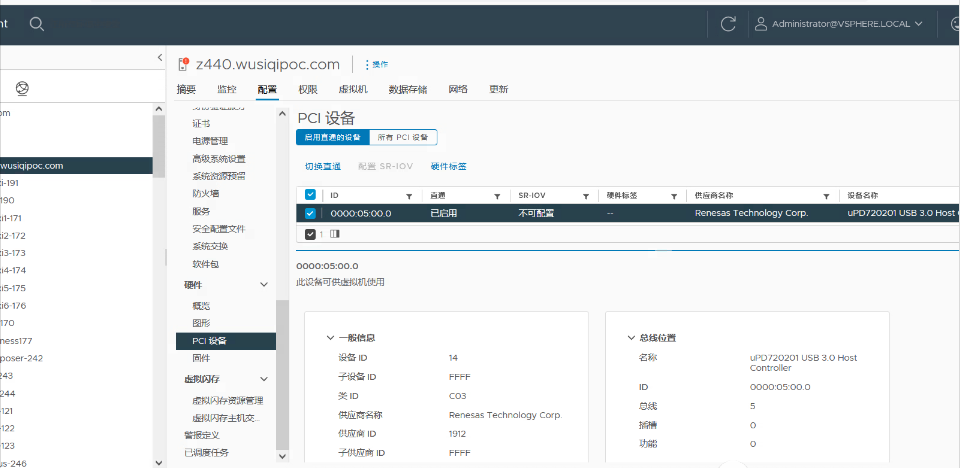Image resolution: width=960 pixels, height=468 pixels.
Task: Collapse the 硬件 section chevron
Action: coord(264,285)
